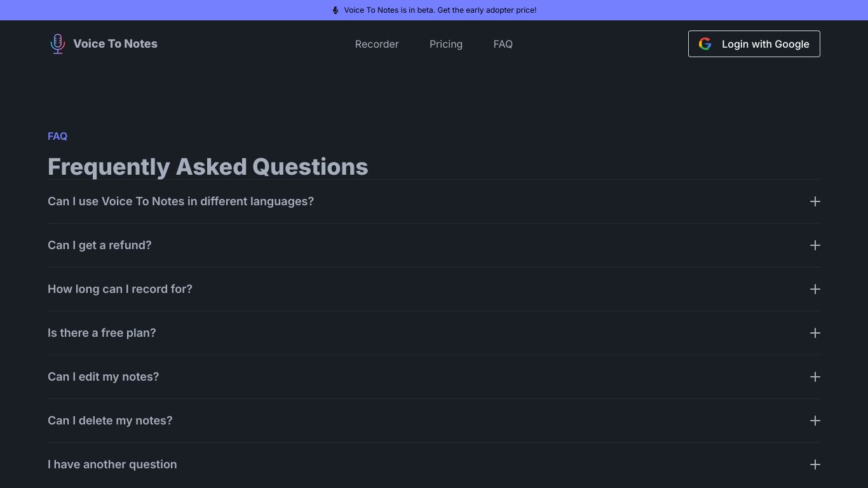Expand 'Can I delete my notes?' plus icon
Viewport: 868px width, 488px height.
point(815,421)
